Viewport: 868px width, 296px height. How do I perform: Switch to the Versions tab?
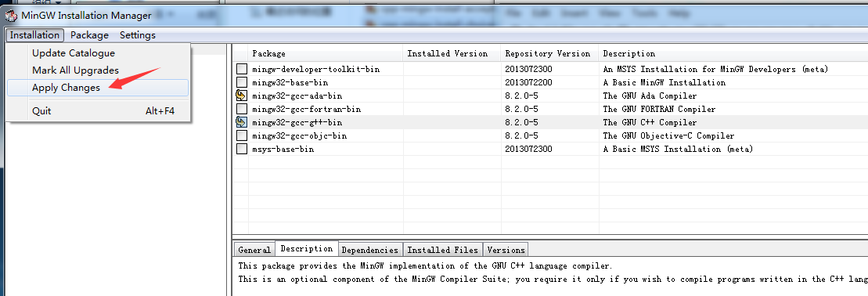click(506, 250)
